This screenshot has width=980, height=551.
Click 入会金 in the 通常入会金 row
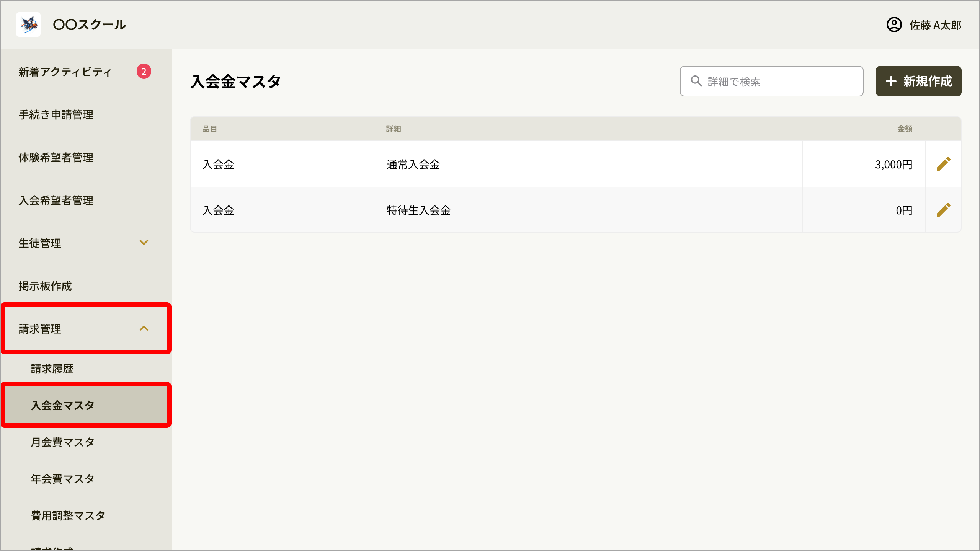coord(218,165)
